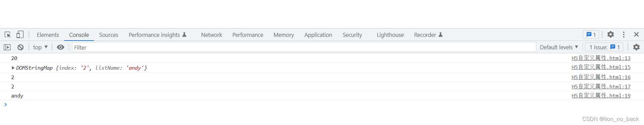Open source link H5自定义属性.html:13
644x125 pixels.
click(x=601, y=58)
